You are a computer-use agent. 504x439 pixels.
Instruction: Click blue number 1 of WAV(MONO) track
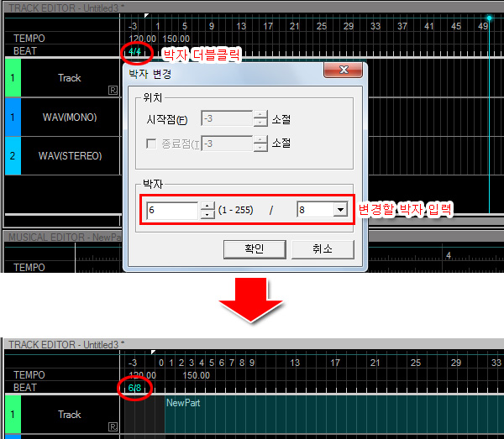tap(13, 118)
